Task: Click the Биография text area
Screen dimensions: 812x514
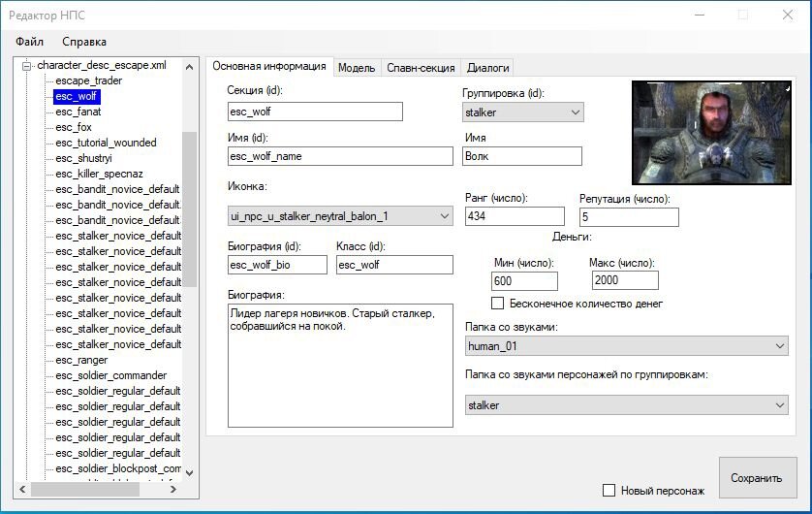Action: [338, 365]
